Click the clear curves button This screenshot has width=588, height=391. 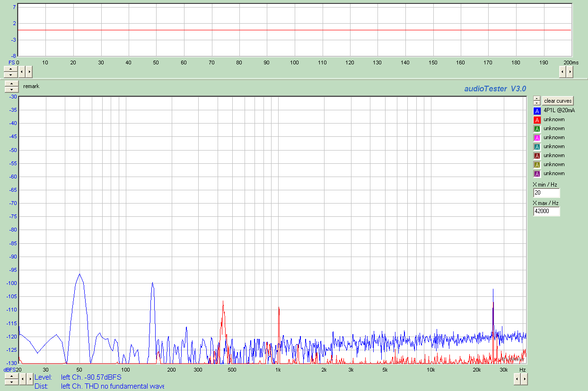pos(558,101)
